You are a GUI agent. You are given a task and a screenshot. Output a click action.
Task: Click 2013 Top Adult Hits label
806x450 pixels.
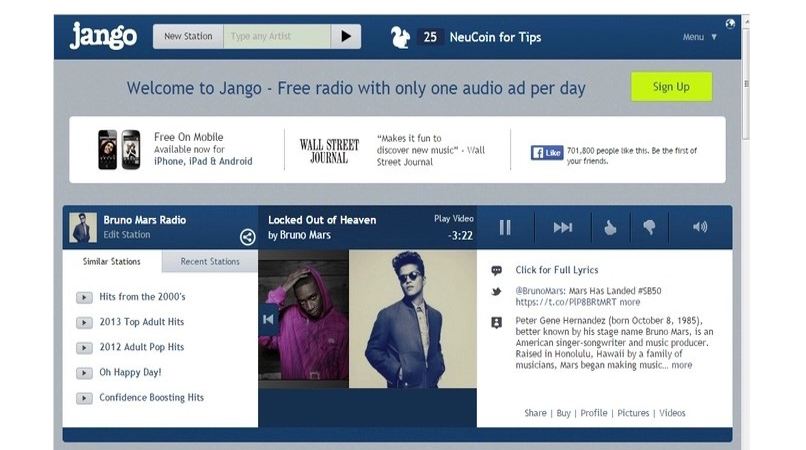click(142, 322)
